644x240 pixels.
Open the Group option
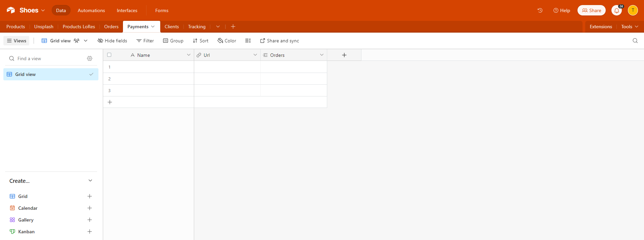point(173,41)
